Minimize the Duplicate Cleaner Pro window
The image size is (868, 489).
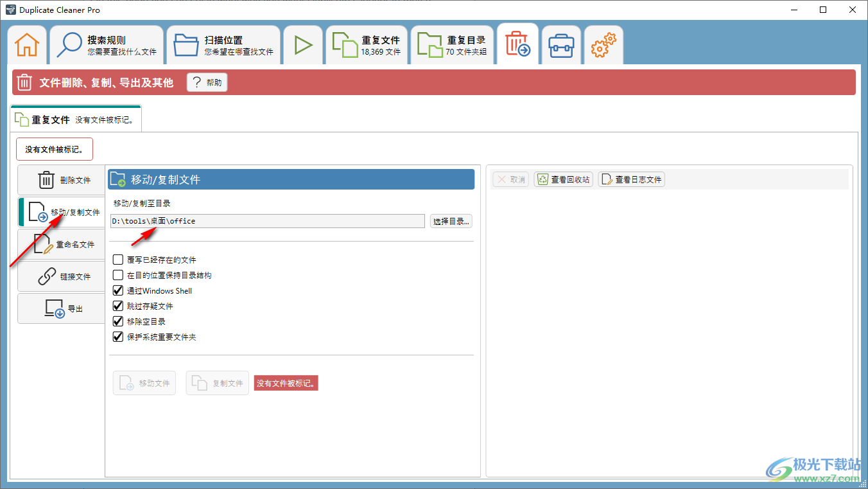pos(794,10)
